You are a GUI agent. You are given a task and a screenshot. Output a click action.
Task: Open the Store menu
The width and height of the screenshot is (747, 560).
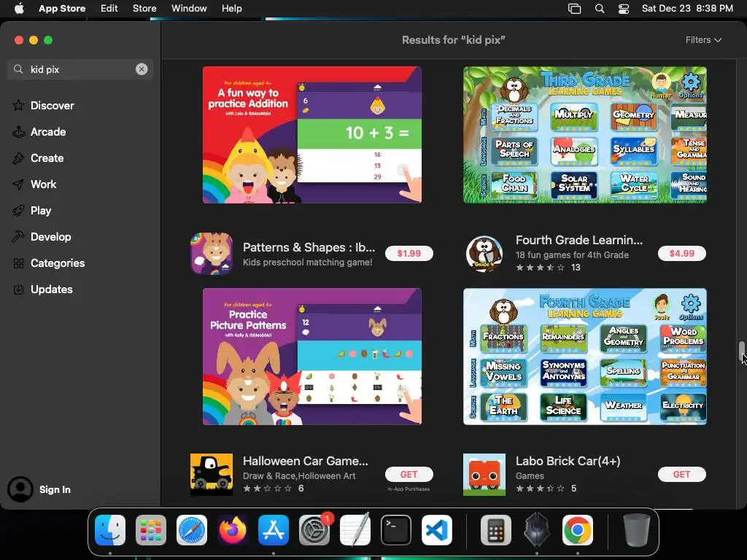tap(144, 9)
